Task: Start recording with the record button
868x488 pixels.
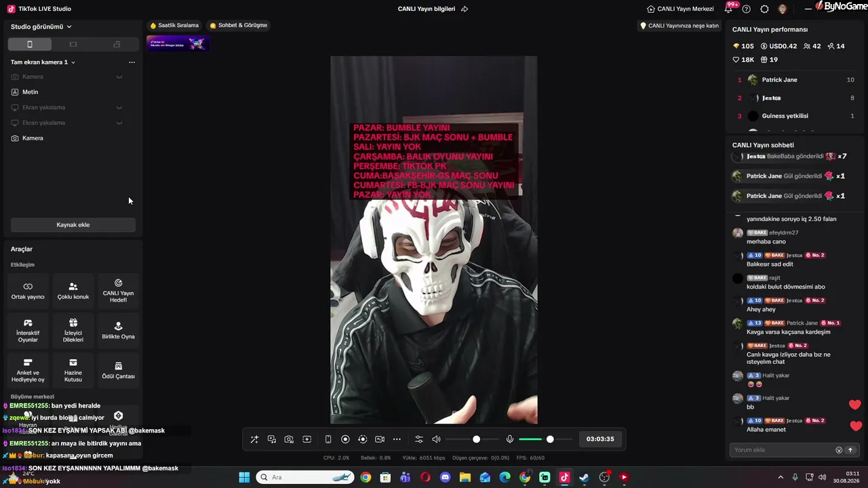Action: coord(345,439)
